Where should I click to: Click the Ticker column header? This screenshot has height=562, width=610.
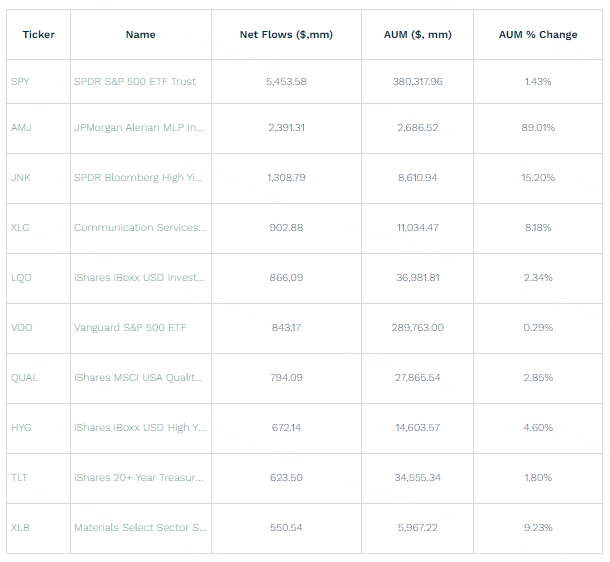tap(38, 35)
